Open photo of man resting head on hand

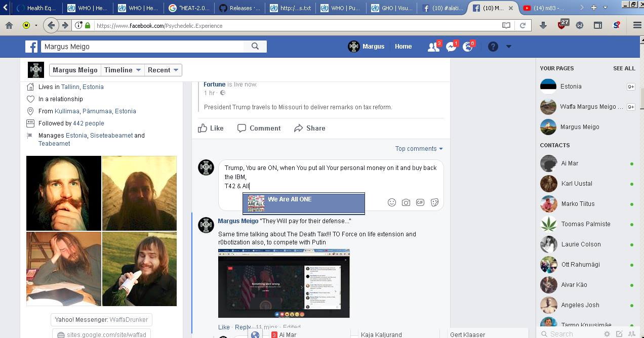(x=64, y=269)
